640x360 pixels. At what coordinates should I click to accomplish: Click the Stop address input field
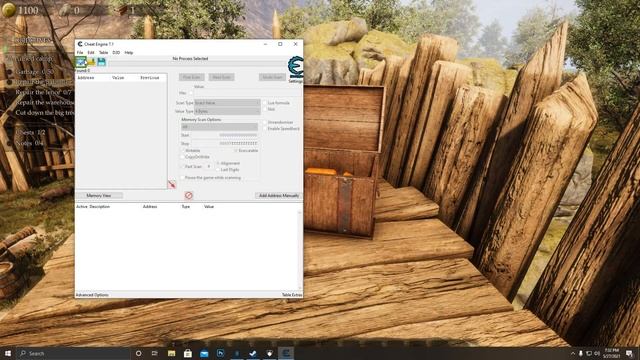point(225,143)
